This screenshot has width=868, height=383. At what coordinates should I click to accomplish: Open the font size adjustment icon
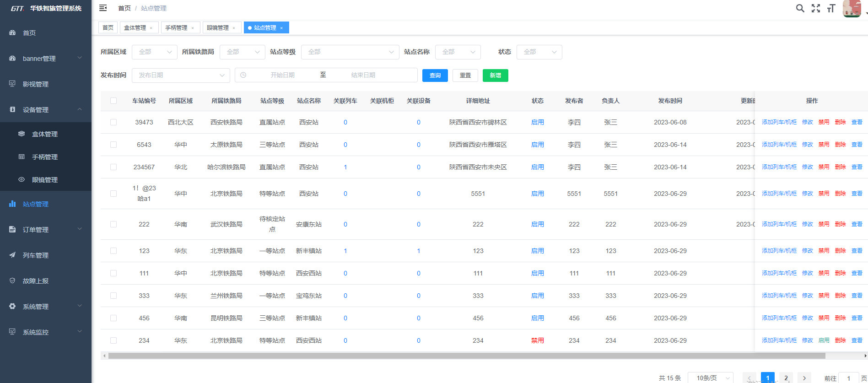pyautogui.click(x=831, y=8)
